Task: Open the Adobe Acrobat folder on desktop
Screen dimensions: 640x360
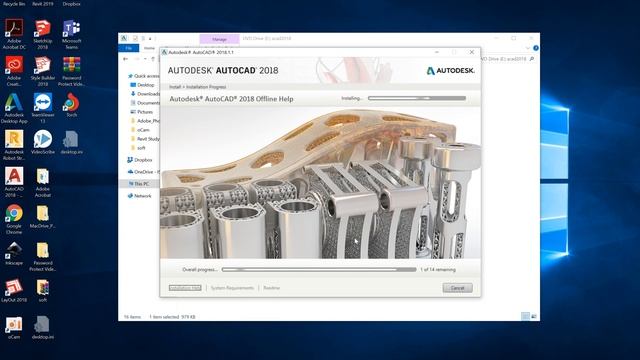Action: (42, 182)
